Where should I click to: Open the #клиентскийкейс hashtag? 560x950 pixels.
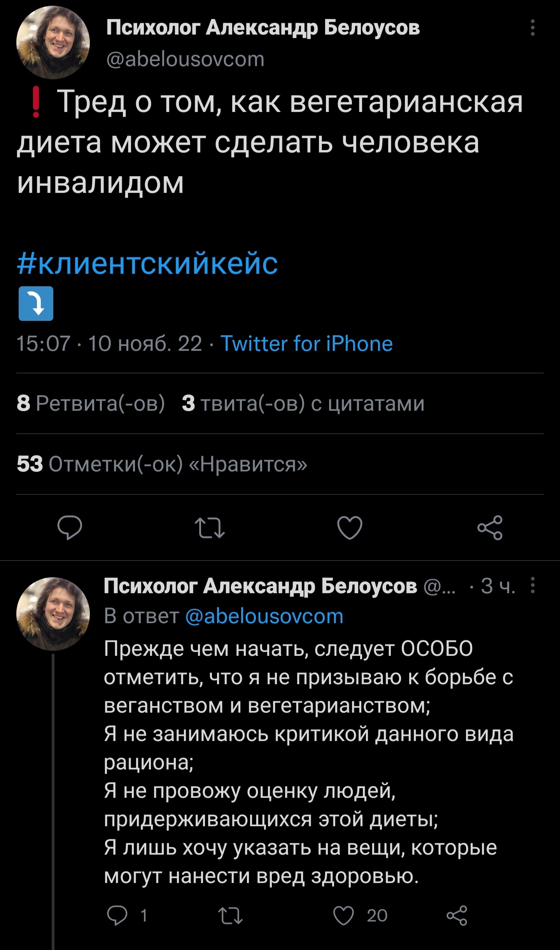pyautogui.click(x=148, y=264)
